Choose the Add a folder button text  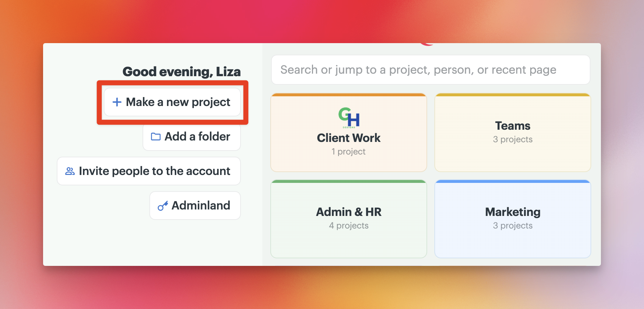[x=197, y=137]
